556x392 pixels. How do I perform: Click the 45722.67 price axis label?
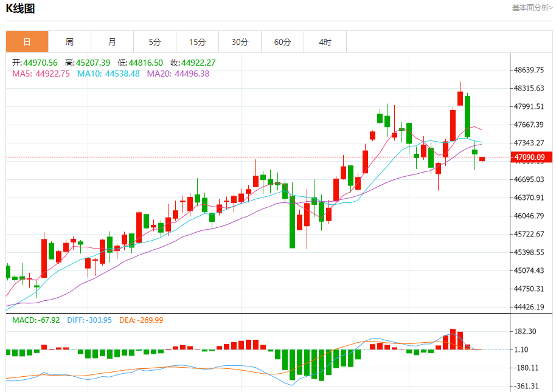point(529,234)
